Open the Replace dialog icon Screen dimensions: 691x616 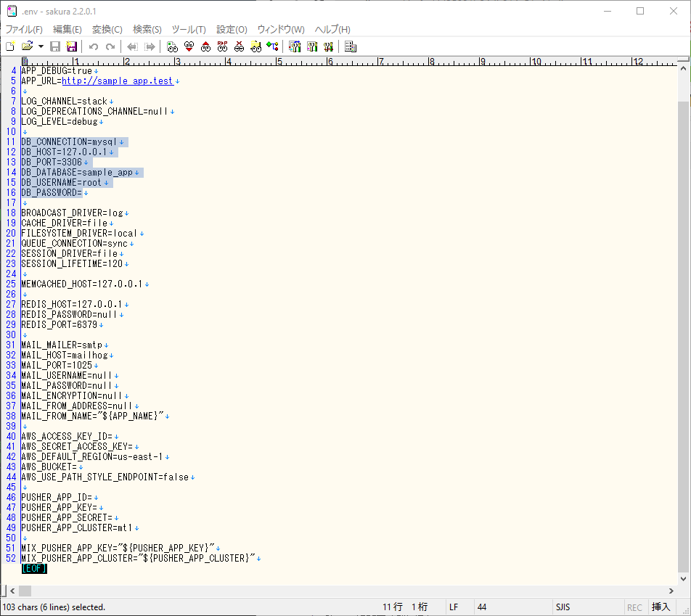[223, 46]
